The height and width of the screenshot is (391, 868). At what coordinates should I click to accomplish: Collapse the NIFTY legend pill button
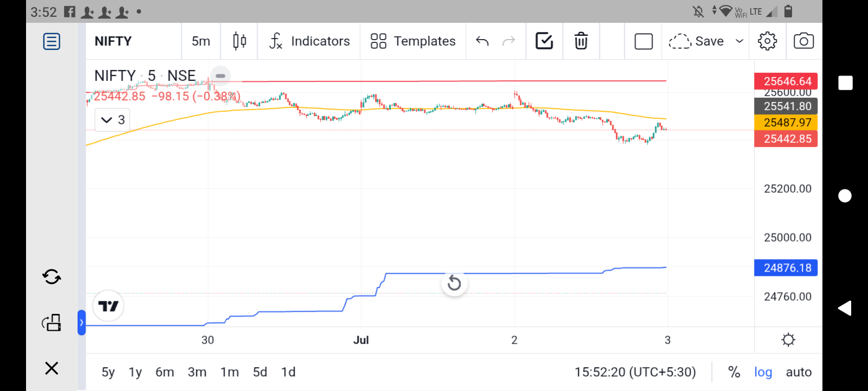coord(220,75)
